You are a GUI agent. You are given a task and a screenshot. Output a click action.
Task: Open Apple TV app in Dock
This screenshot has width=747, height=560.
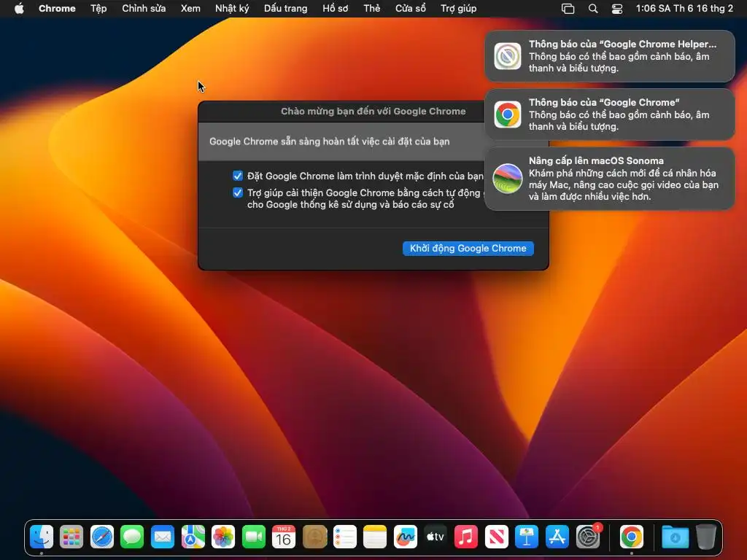tap(436, 537)
